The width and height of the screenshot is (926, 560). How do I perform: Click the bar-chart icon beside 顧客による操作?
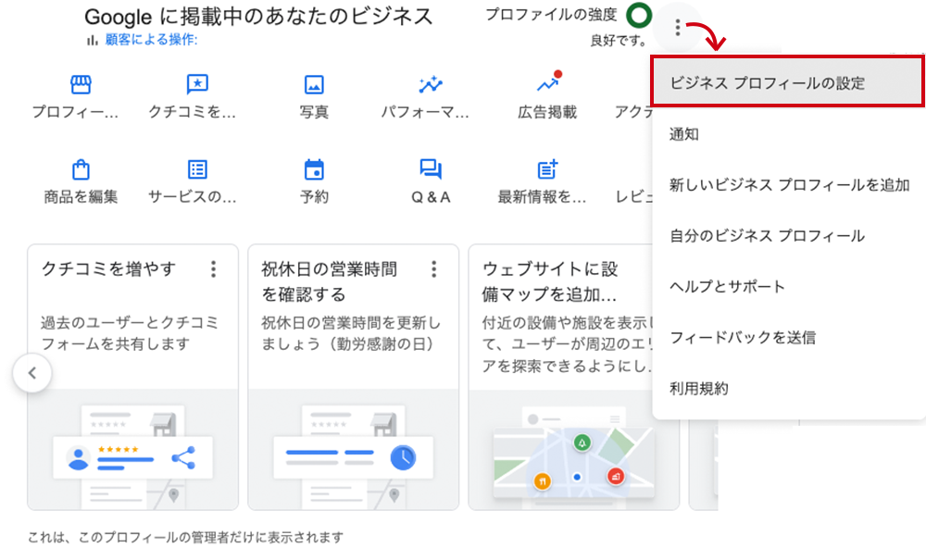92,40
